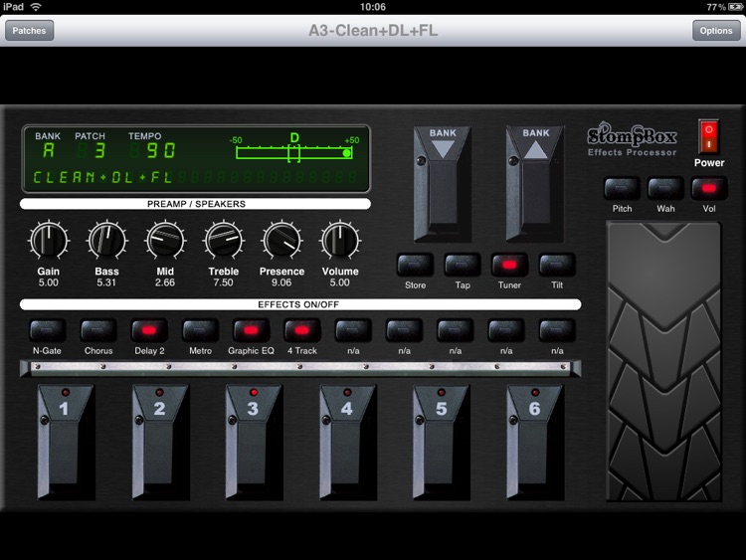Image resolution: width=746 pixels, height=560 pixels.
Task: Click the Gain knob
Action: (x=49, y=241)
